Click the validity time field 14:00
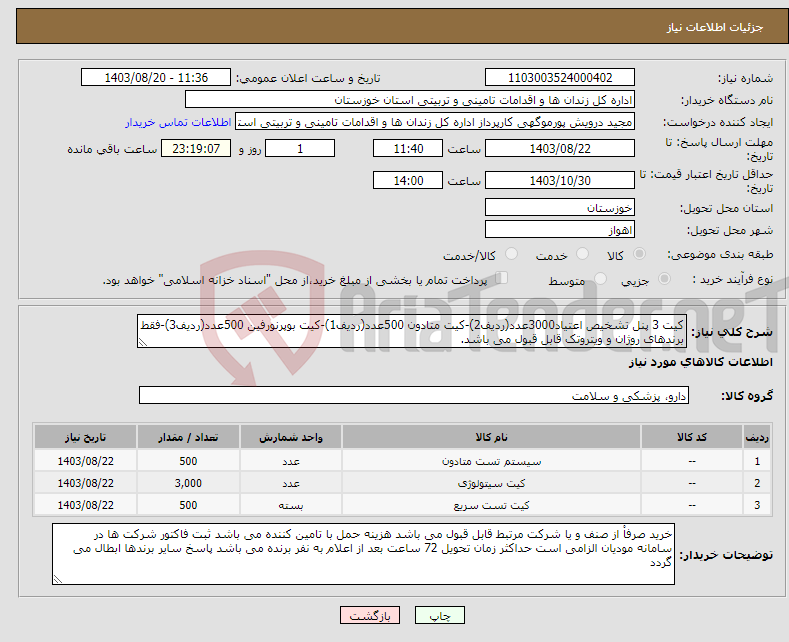 click(408, 181)
